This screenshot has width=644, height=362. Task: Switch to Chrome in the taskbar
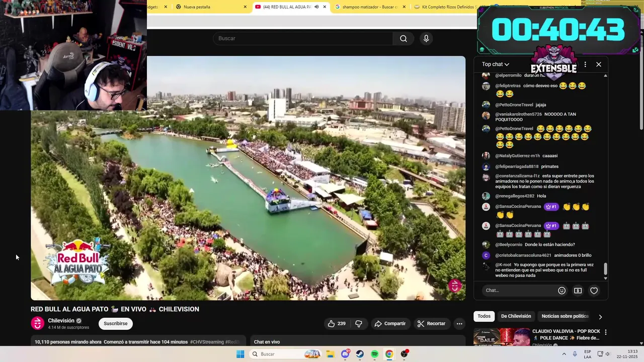pos(389,354)
